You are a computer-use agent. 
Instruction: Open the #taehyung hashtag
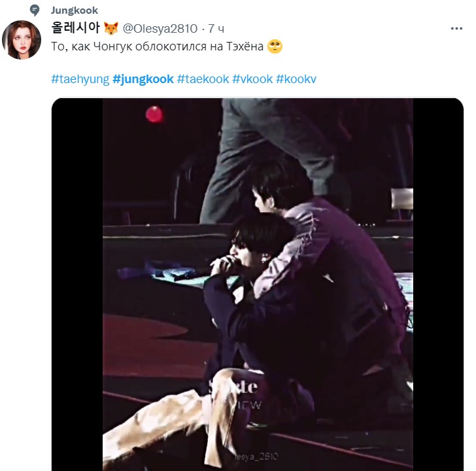[80, 79]
